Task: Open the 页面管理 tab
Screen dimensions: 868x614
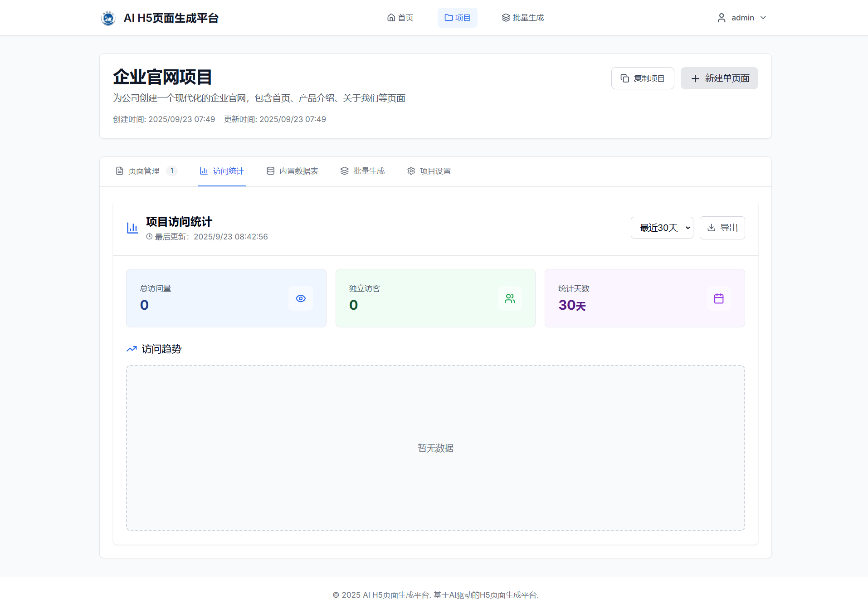Action: 143,171
